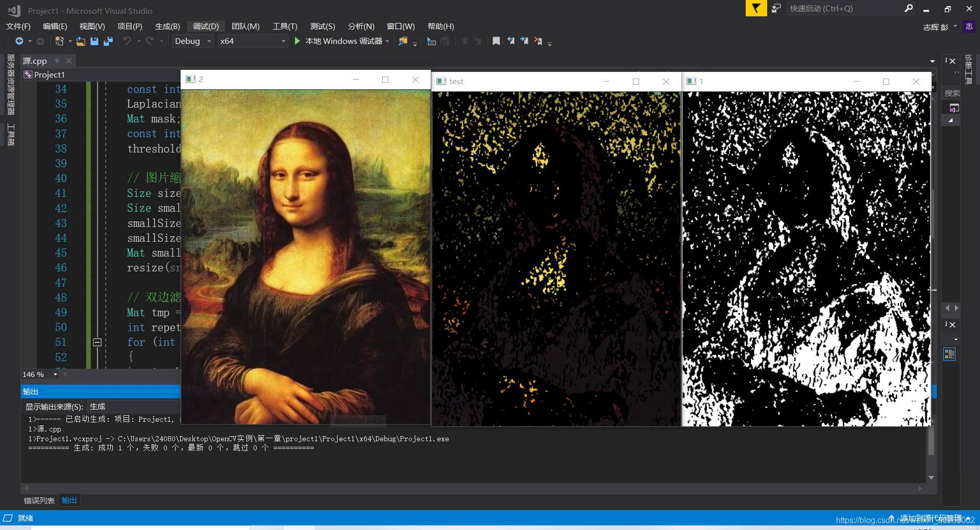Open the output source 生成 dropdown

(134, 407)
